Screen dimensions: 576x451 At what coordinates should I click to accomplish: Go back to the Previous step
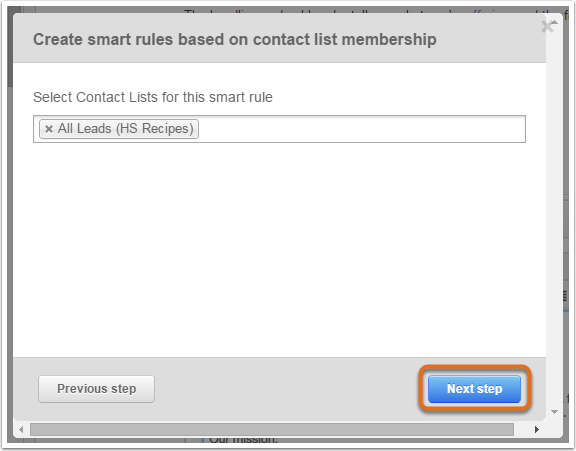[96, 389]
